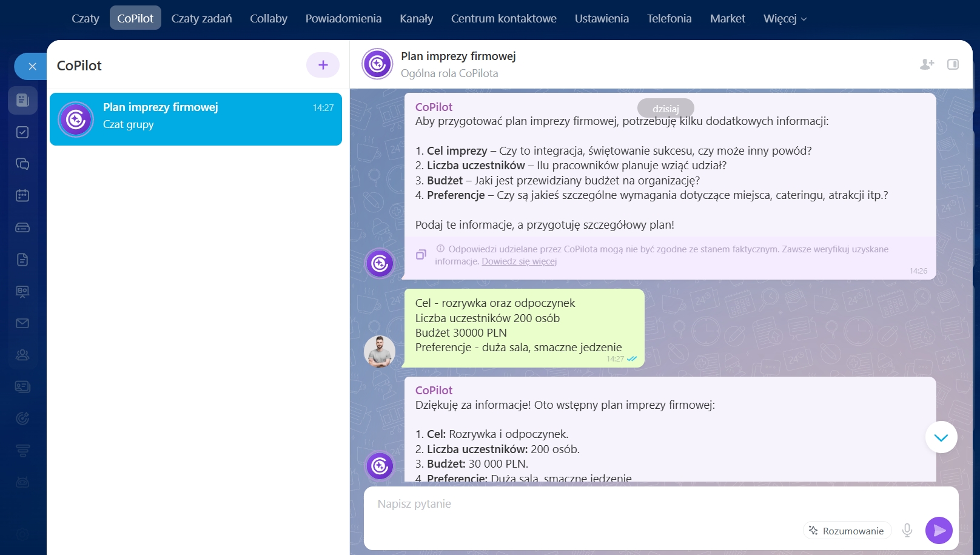Screen dimensions: 980x555
Task: Go to the Collaby tab
Action: 269,18
